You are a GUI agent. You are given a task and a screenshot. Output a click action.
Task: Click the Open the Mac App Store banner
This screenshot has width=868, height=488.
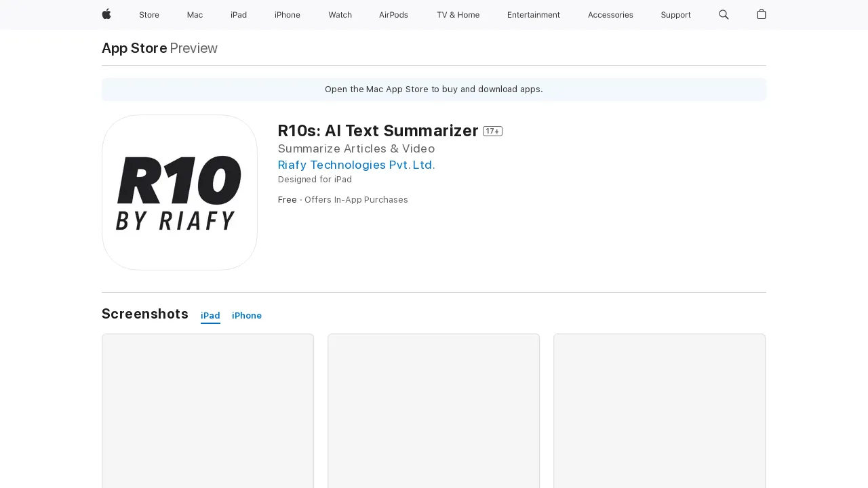(x=434, y=89)
